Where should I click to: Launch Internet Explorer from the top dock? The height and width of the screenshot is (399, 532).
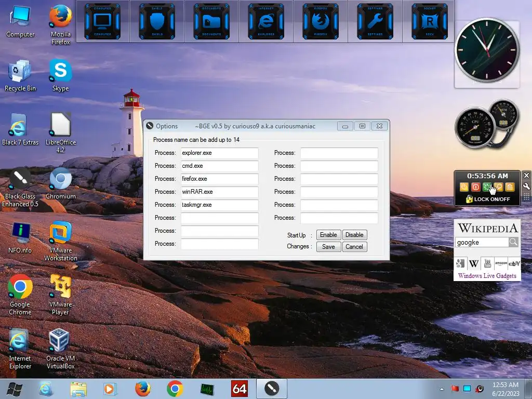266,21
